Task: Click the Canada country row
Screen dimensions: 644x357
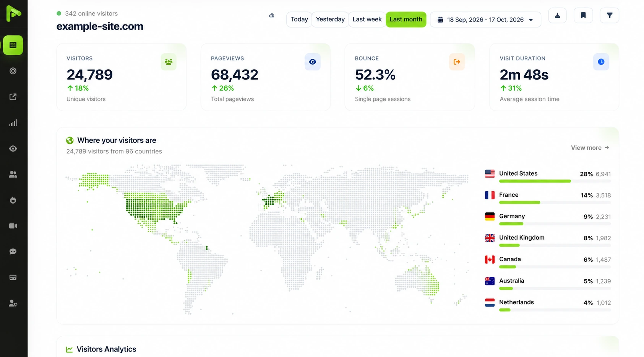Action: [548, 262]
